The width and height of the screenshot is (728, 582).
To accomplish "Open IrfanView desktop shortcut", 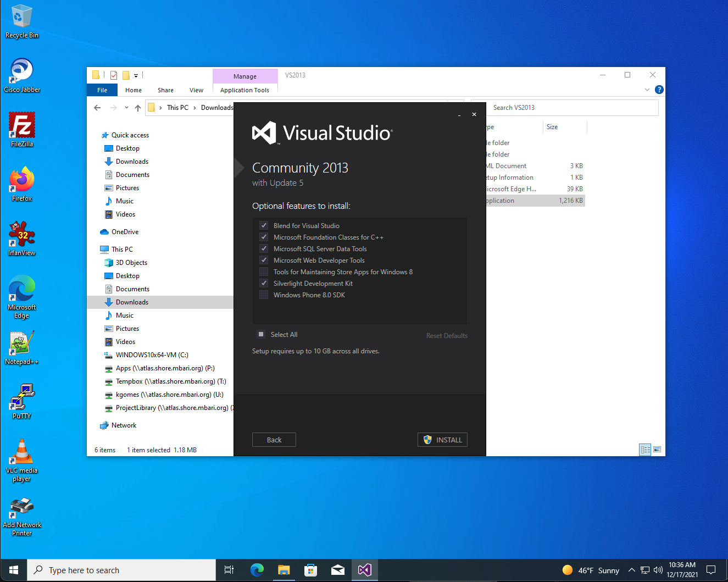I will [x=22, y=239].
